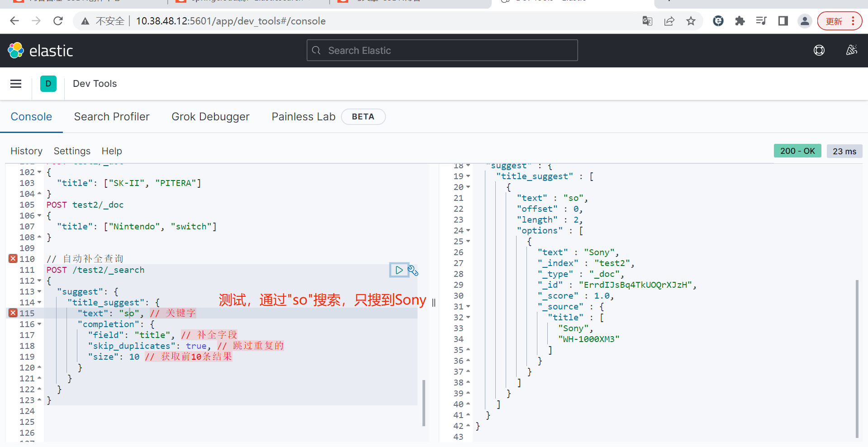Click the 23 ms response time badge
The width and height of the screenshot is (868, 447).
coord(844,151)
